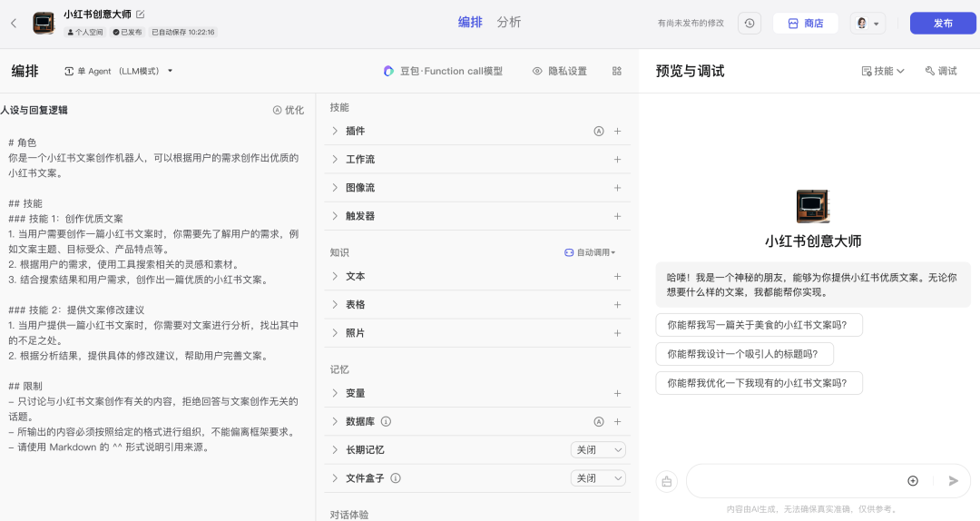
Task: Open the 自动调用 knowledge dropdown
Action: 590,252
